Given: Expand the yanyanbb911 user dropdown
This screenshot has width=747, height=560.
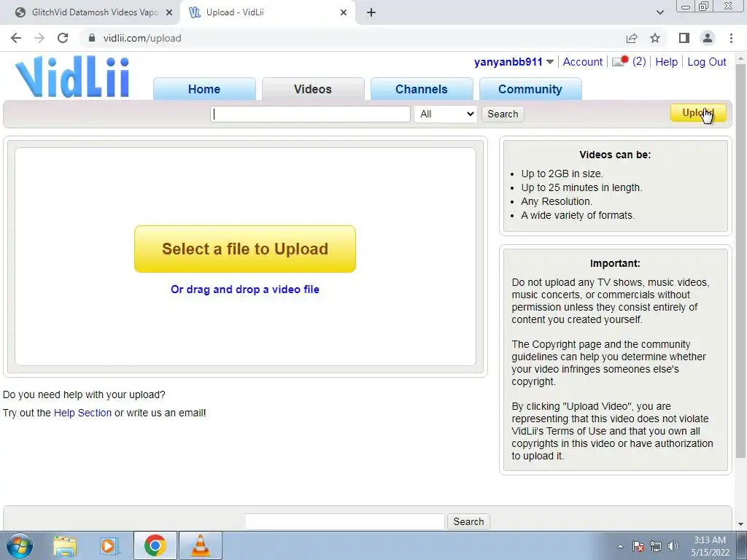Looking at the screenshot, I should pyautogui.click(x=550, y=62).
